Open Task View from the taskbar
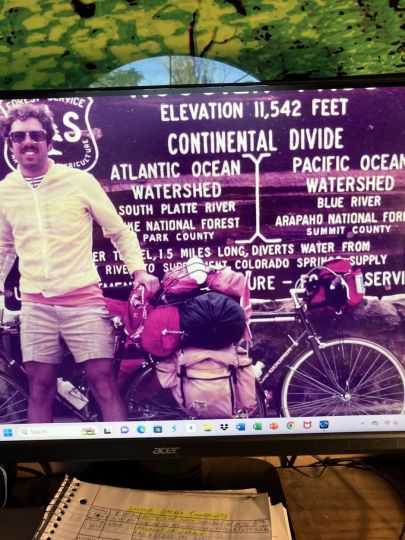This screenshot has height=540, width=405. 107,430
